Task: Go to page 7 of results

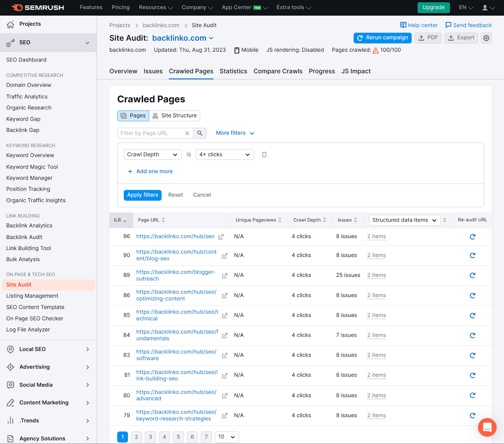Action: tap(206, 437)
